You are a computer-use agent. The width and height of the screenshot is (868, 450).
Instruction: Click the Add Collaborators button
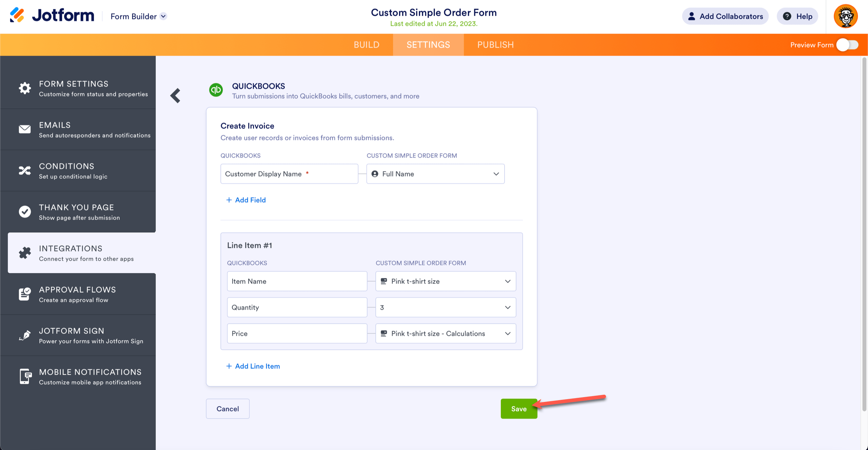pos(725,16)
